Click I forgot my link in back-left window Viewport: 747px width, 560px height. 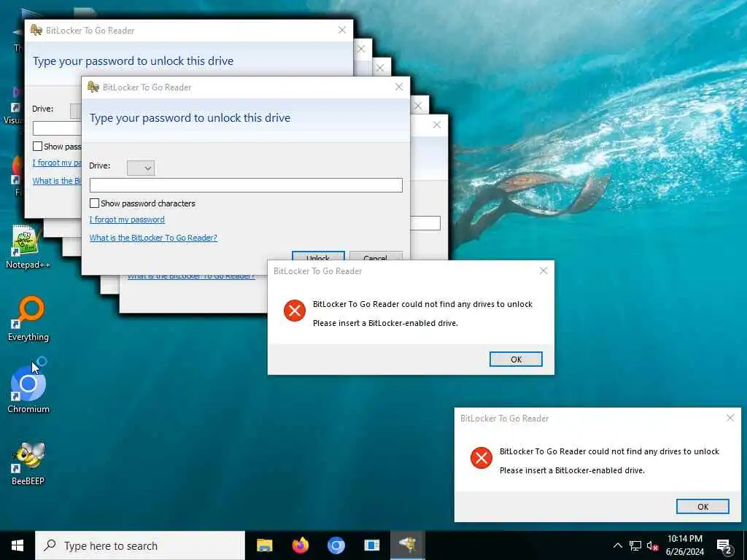point(57,163)
